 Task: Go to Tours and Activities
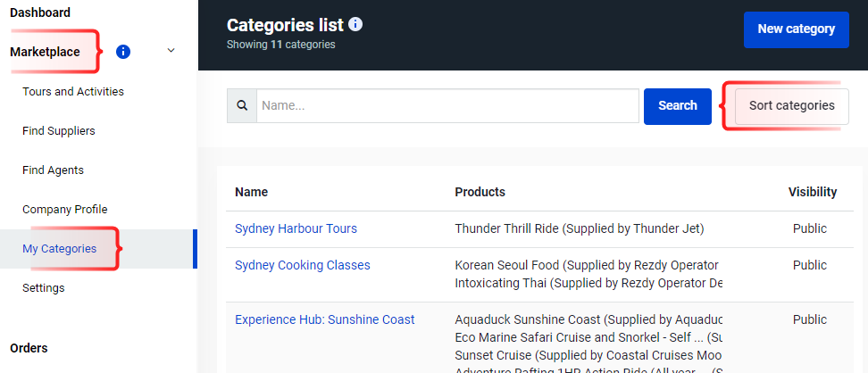click(73, 91)
